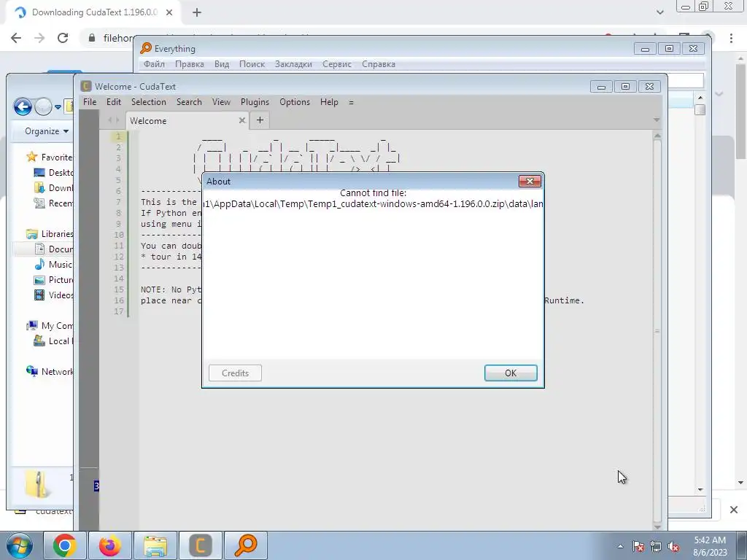Open Chrome tab search chevron
The image size is (747, 560).
pyautogui.click(x=659, y=12)
